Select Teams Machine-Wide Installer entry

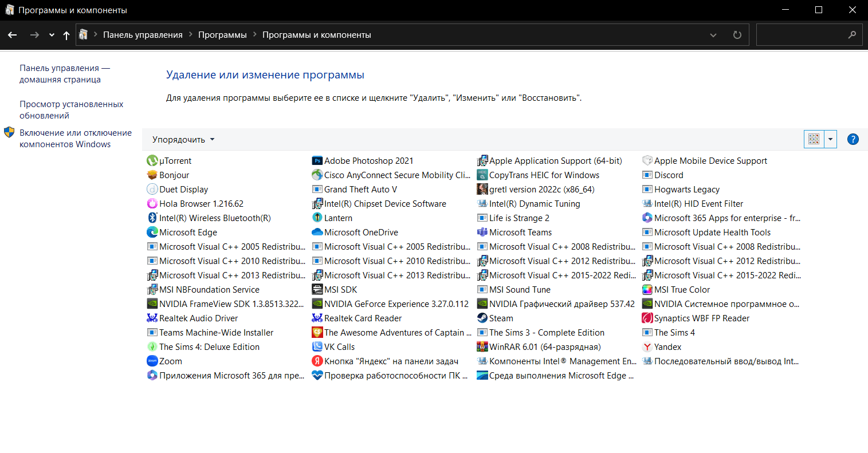pos(210,333)
